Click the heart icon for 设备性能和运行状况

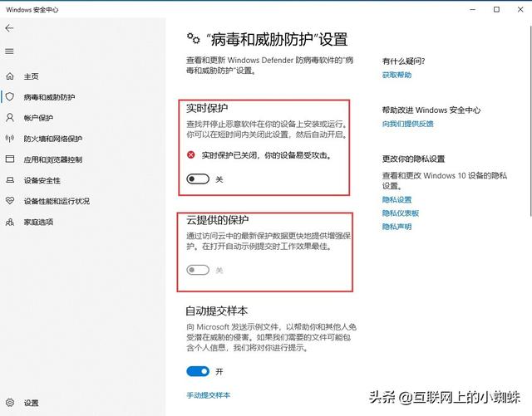(10, 201)
